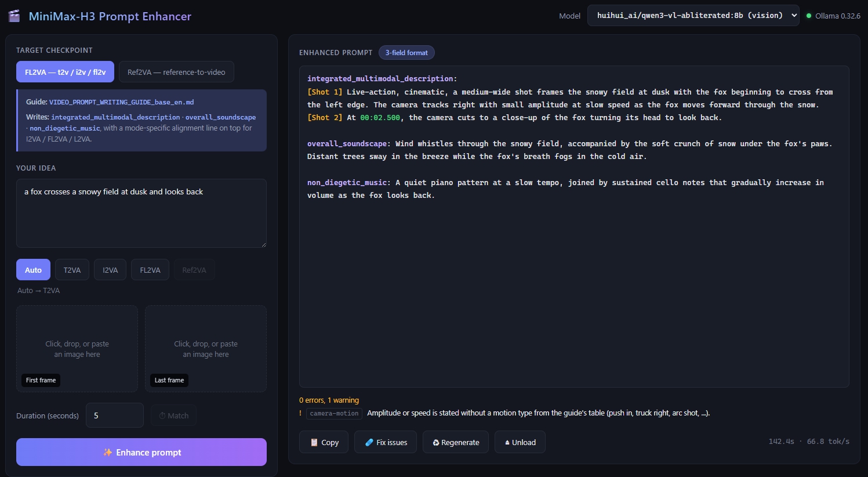The image size is (868, 477).
Task: Click the clock icon in Match button
Action: [162, 415]
